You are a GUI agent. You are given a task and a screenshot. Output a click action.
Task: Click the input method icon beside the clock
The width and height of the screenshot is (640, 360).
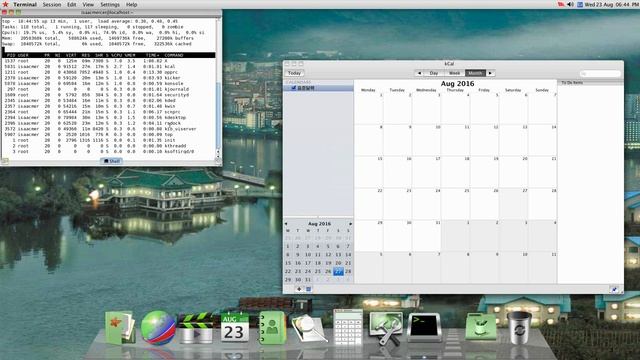580,4
